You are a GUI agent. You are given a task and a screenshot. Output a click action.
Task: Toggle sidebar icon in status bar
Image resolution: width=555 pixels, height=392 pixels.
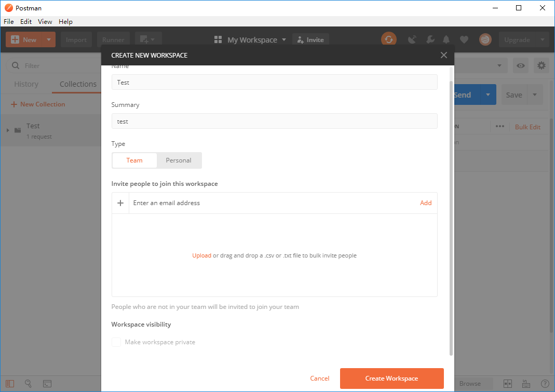coord(10,384)
